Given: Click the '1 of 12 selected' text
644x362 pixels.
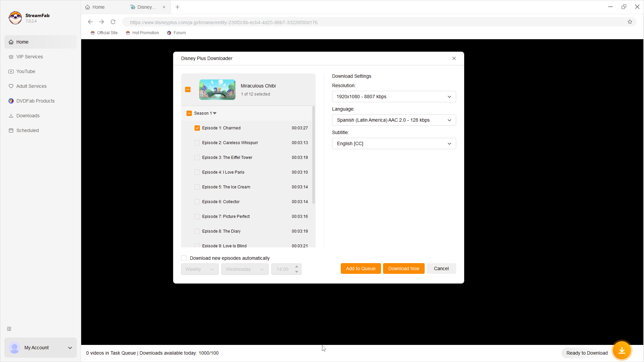Looking at the screenshot, I should pos(255,94).
